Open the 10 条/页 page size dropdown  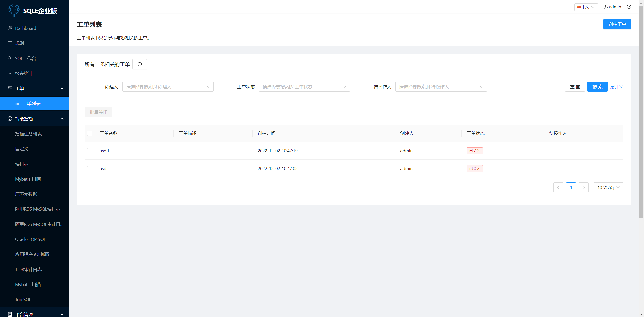click(x=608, y=187)
